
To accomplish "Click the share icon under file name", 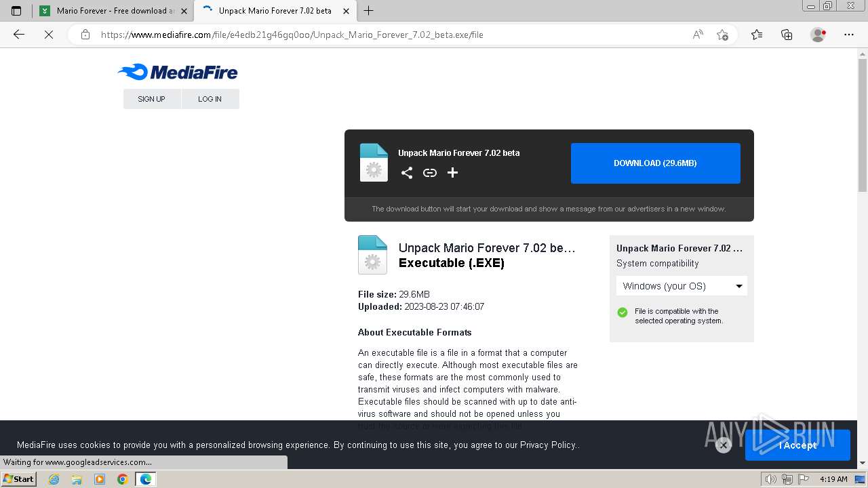I will pyautogui.click(x=407, y=173).
